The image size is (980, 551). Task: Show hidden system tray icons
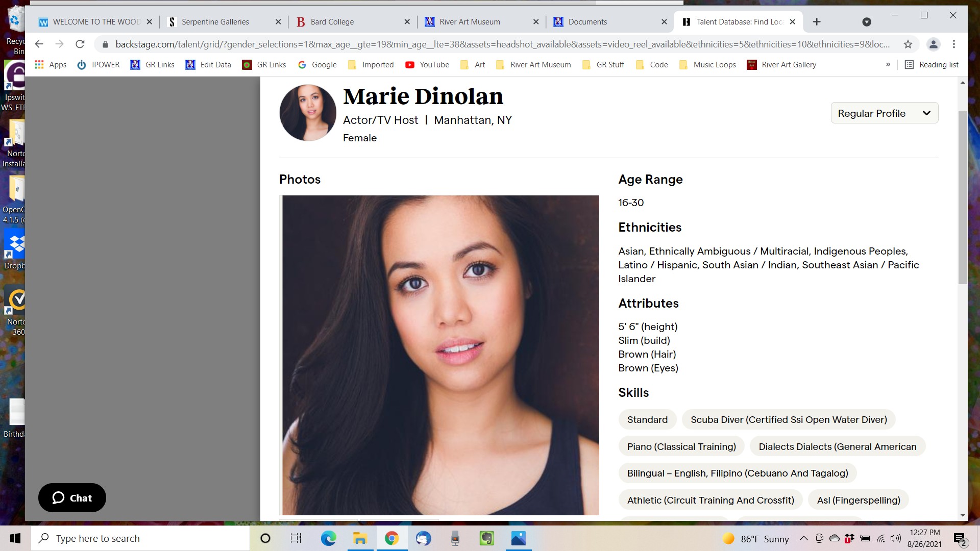[803, 538]
